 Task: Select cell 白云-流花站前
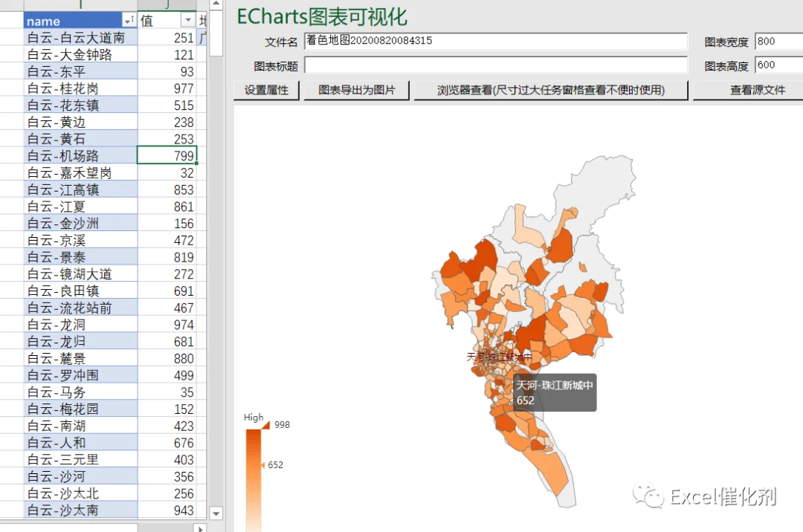80,308
